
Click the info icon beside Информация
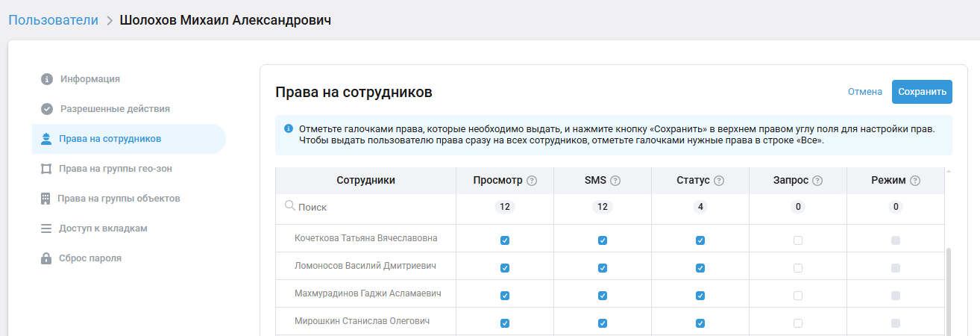coord(46,79)
